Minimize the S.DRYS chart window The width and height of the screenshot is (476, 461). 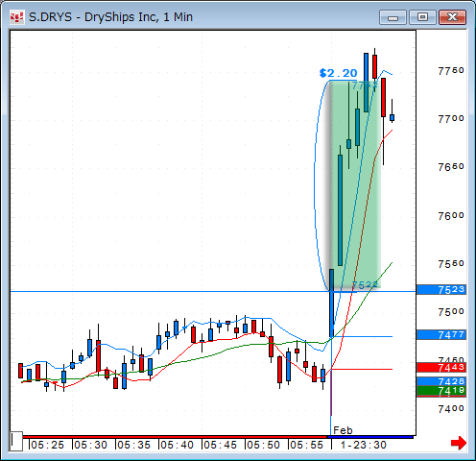click(393, 17)
